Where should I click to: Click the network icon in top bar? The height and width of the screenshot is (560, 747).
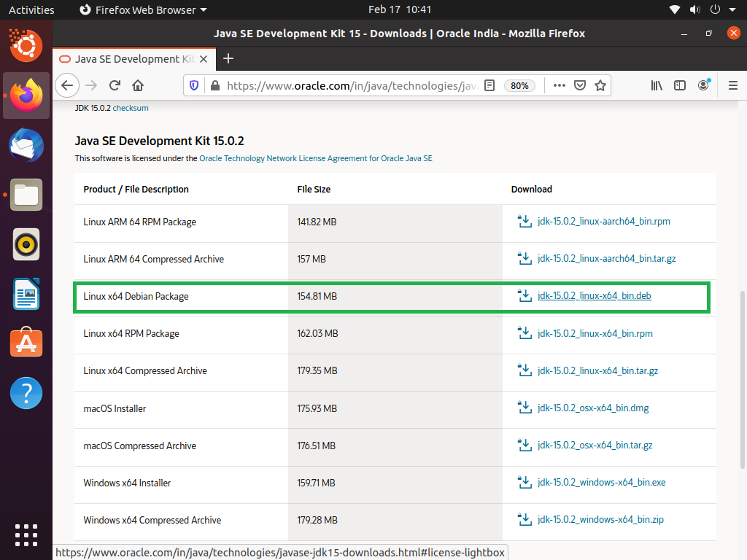(675, 9)
